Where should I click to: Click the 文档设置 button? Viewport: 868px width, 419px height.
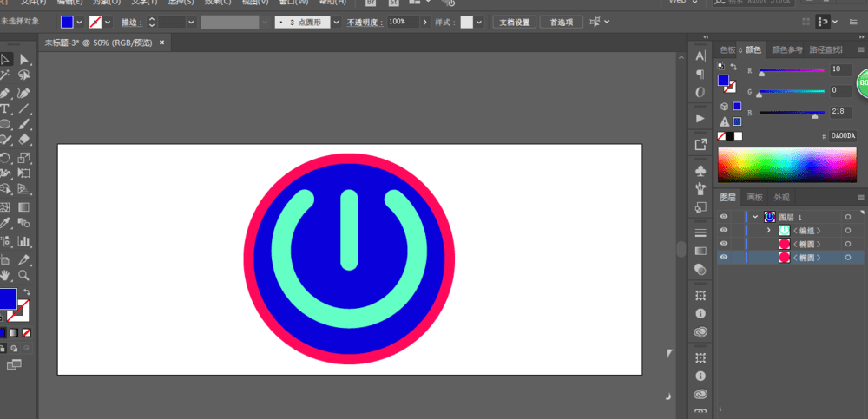(514, 23)
